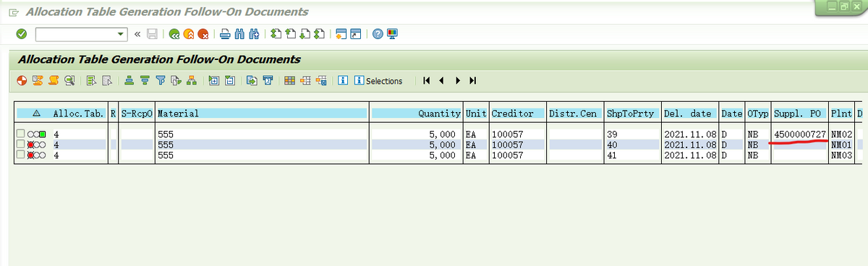Click Sort Descending icon
The image size is (868, 266).
pyautogui.click(x=144, y=80)
